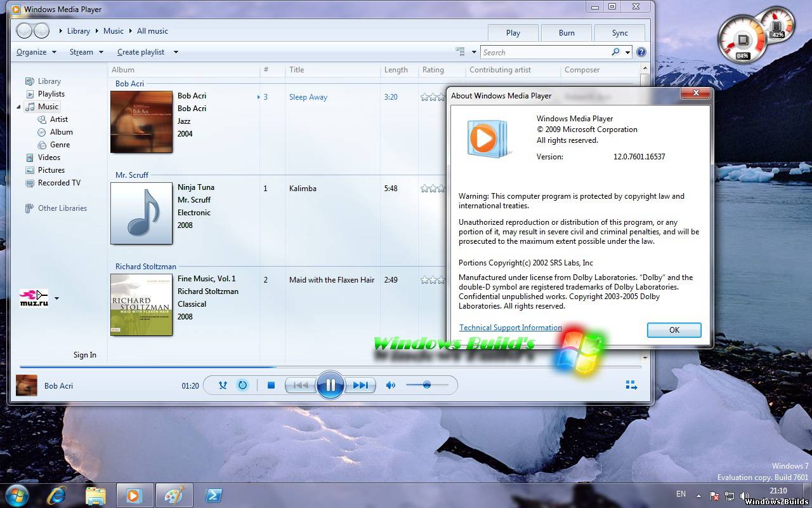Switch to Now Playing view
Viewport: 812px width, 508px height.
click(631, 385)
